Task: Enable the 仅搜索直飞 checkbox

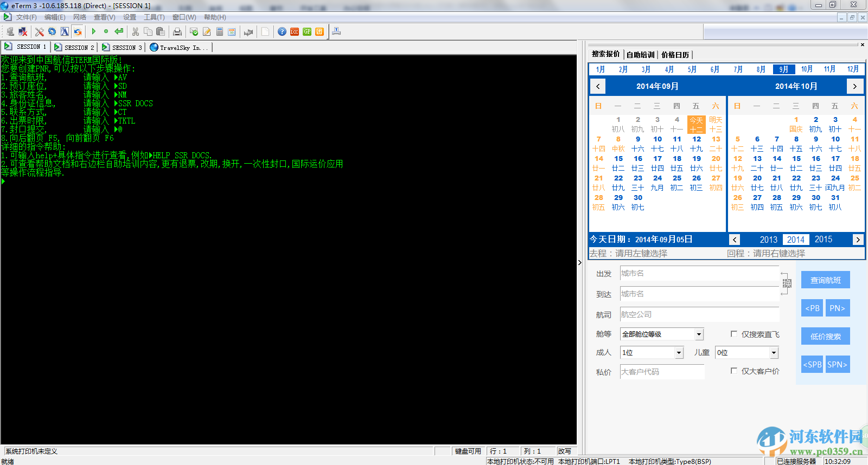Action: [734, 334]
